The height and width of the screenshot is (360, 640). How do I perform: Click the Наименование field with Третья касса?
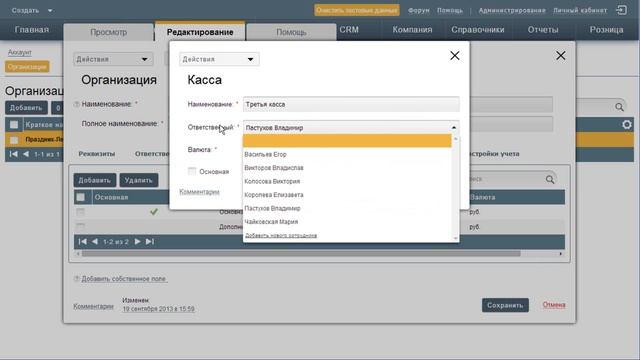[351, 104]
